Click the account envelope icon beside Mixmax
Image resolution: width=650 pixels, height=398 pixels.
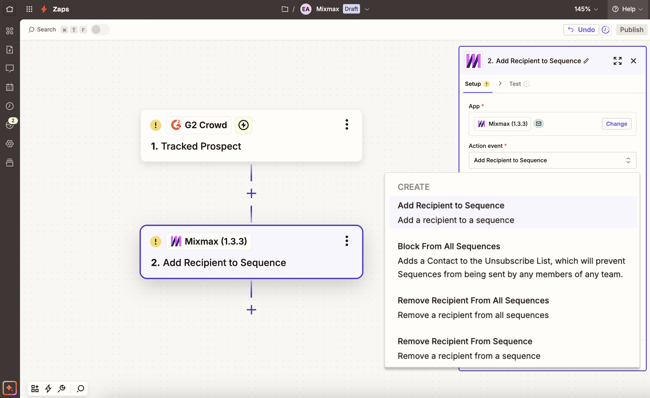538,124
